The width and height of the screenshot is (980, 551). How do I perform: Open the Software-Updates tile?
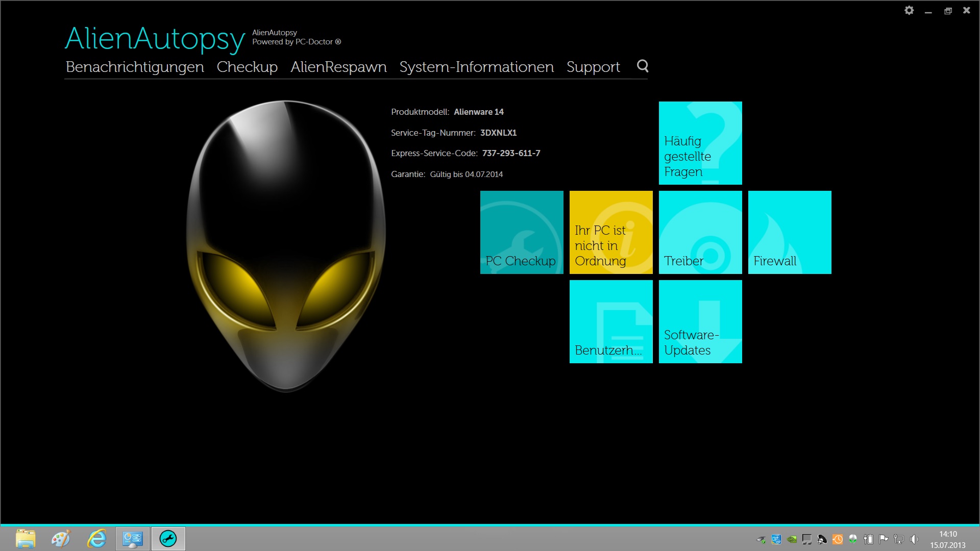700,321
